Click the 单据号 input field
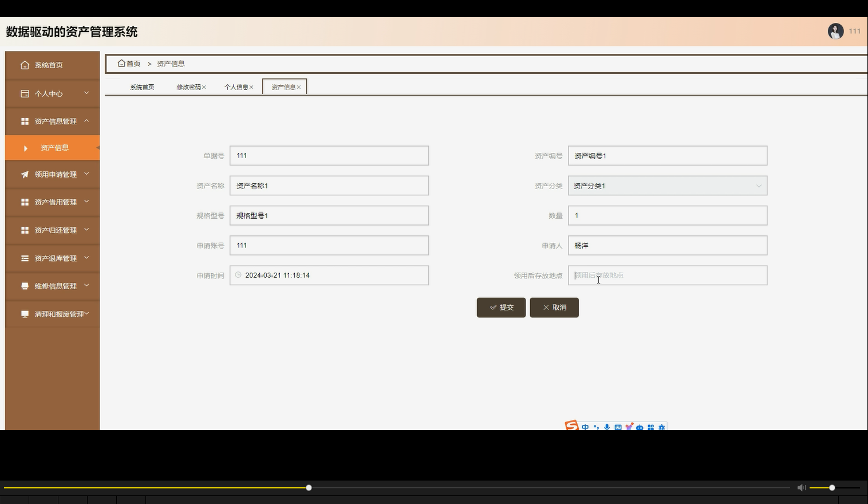 [x=329, y=156]
